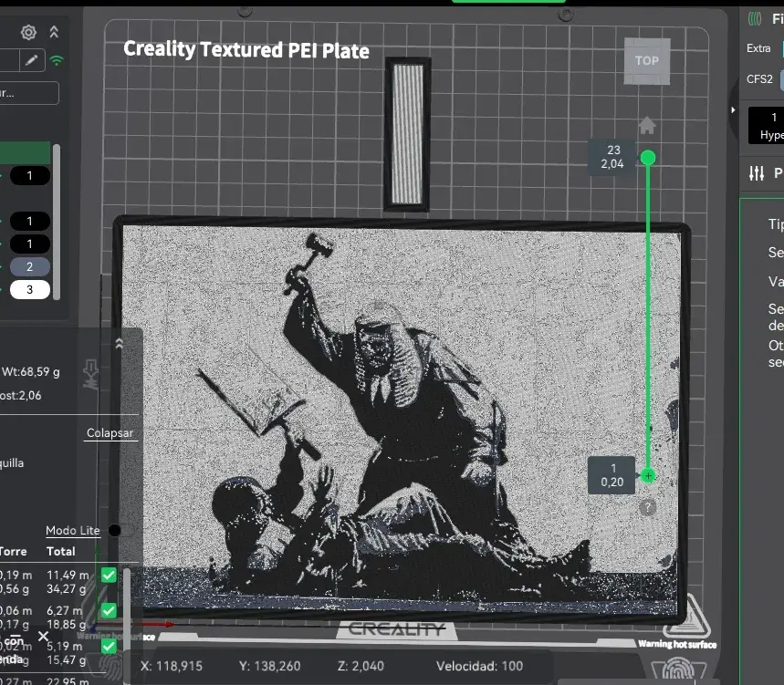The width and height of the screenshot is (784, 685).
Task: Click the TOP view cube
Action: 647,61
